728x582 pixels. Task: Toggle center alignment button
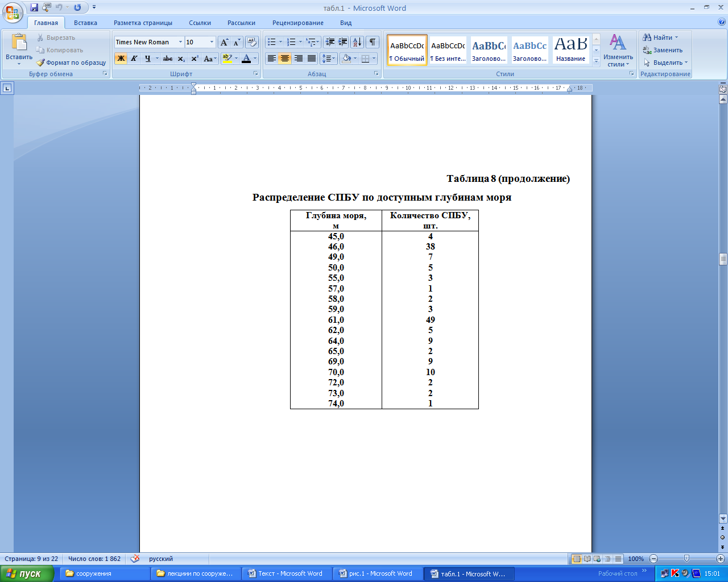pos(285,59)
